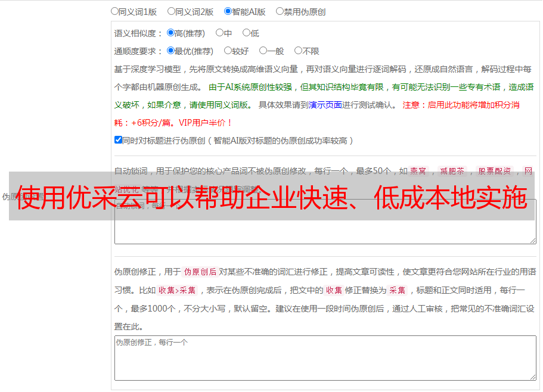Select 禁用伪原创 radio option
Viewport: 543px width, 392px height.
point(280,11)
